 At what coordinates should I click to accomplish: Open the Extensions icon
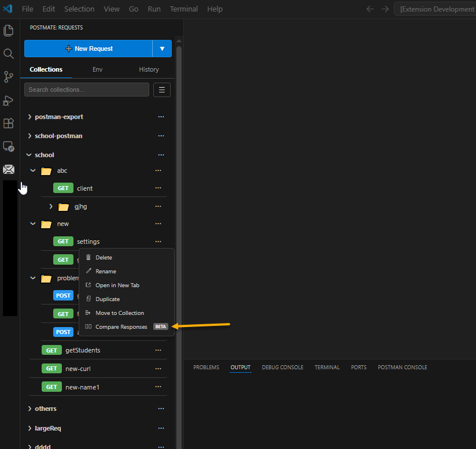[9, 123]
